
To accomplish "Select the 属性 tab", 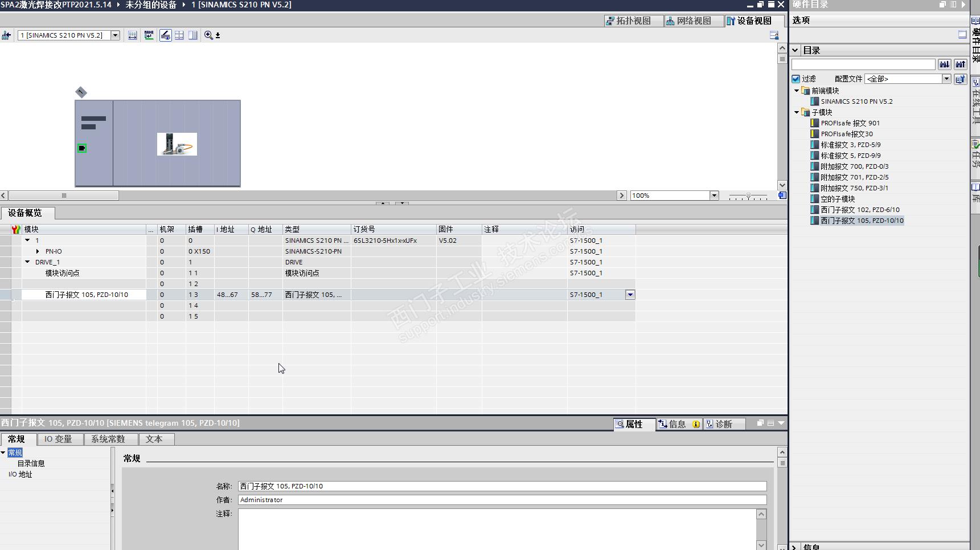I will [x=634, y=424].
